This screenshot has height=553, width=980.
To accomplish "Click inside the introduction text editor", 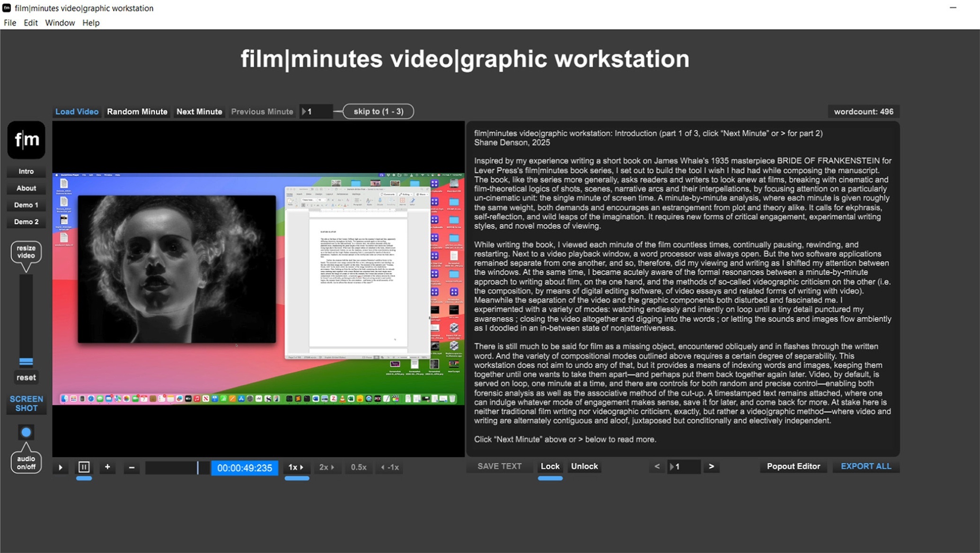I will (683, 289).
